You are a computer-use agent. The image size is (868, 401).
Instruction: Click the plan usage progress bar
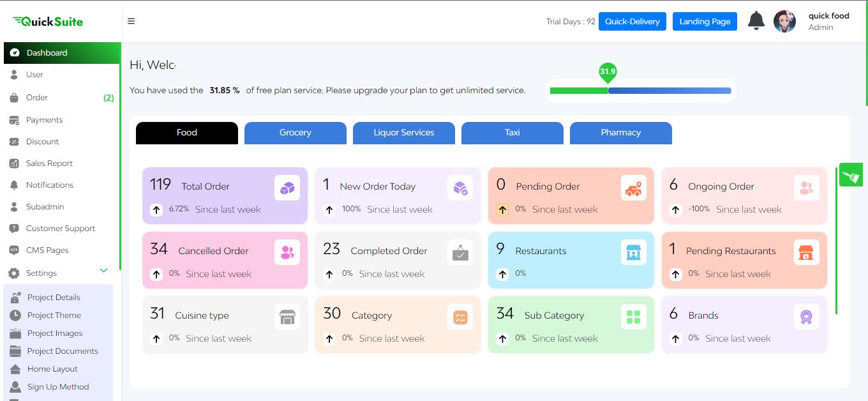[640, 91]
